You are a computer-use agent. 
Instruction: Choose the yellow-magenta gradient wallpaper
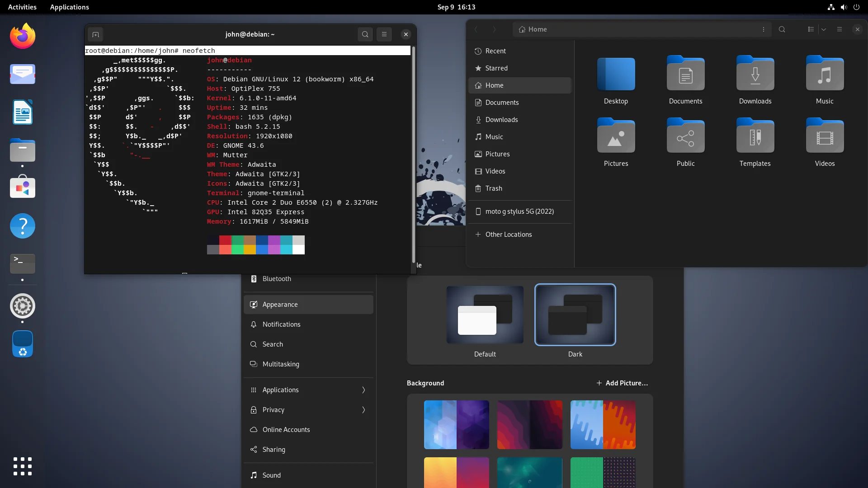456,473
